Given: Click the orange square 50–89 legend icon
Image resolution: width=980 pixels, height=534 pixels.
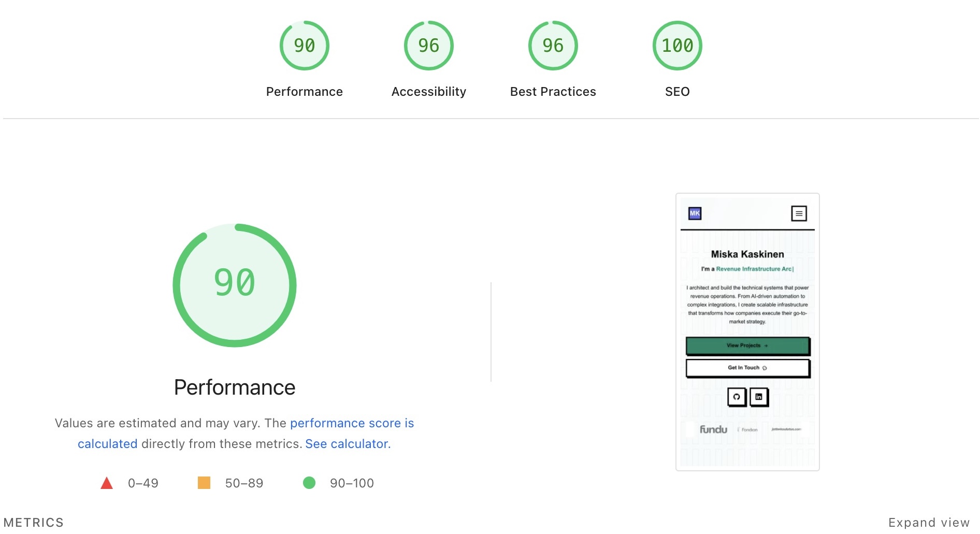Looking at the screenshot, I should click(x=204, y=483).
